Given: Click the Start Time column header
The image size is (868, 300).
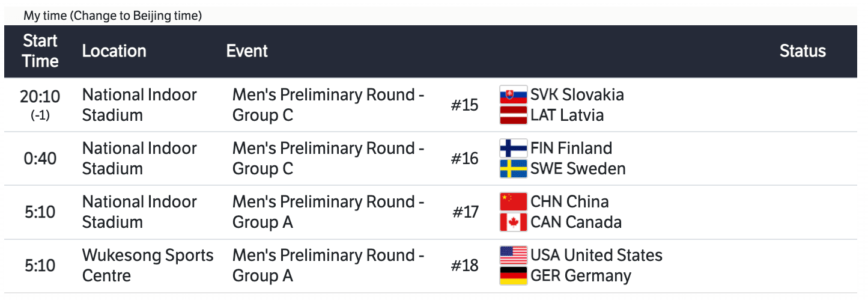Looking at the screenshot, I should [41, 51].
